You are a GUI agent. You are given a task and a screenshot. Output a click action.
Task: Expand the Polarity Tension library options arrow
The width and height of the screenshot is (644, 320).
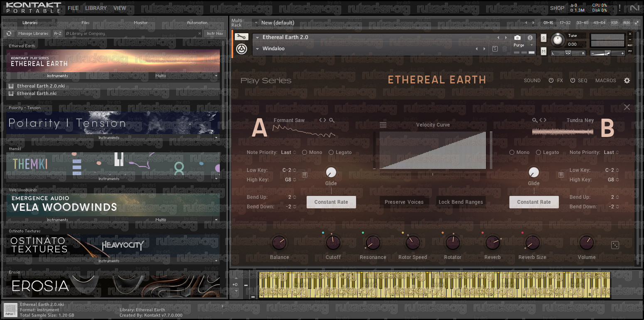click(x=216, y=138)
